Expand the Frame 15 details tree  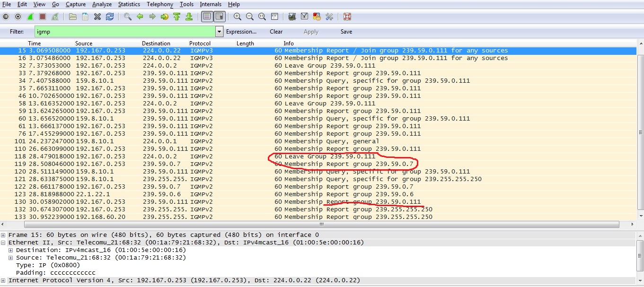4,235
